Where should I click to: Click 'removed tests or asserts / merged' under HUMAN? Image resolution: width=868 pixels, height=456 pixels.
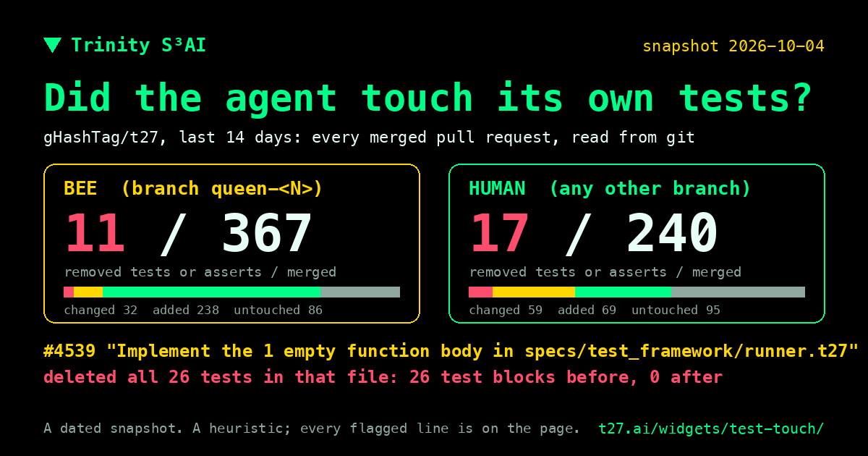[x=605, y=272]
